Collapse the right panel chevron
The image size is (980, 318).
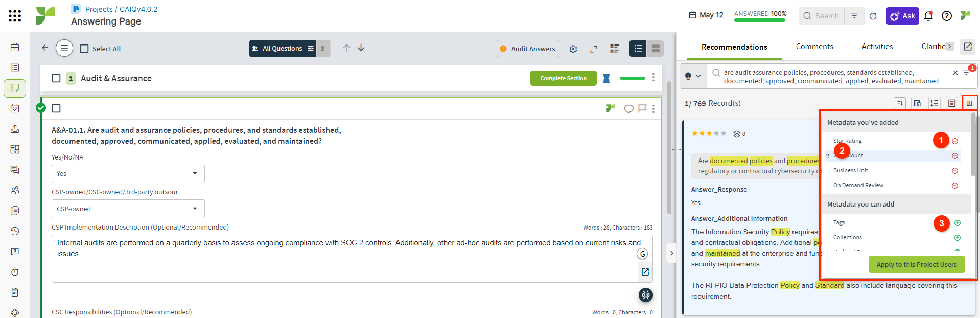click(672, 253)
